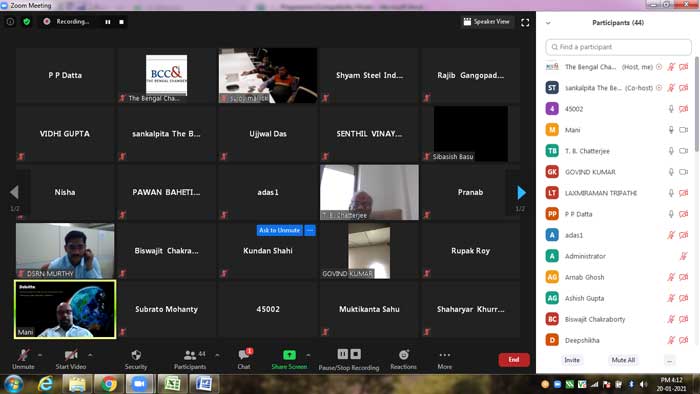The image size is (700, 394).
Task: Click the Zoom icon in taskbar
Action: 140,384
